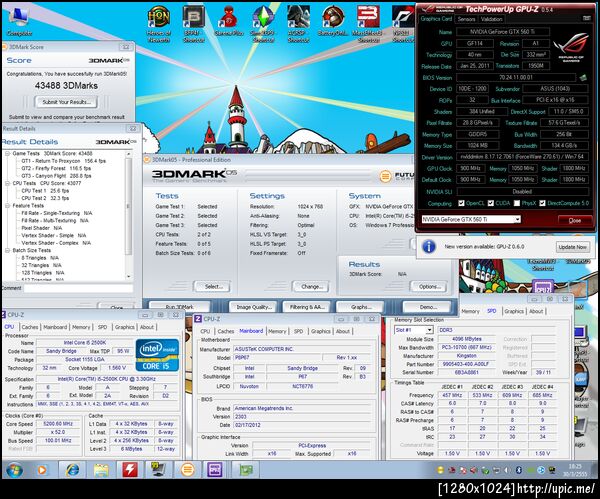Image resolution: width=600 pixels, height=499 pixels.
Task: Click the Close button in GPU-Z
Action: coord(575,220)
